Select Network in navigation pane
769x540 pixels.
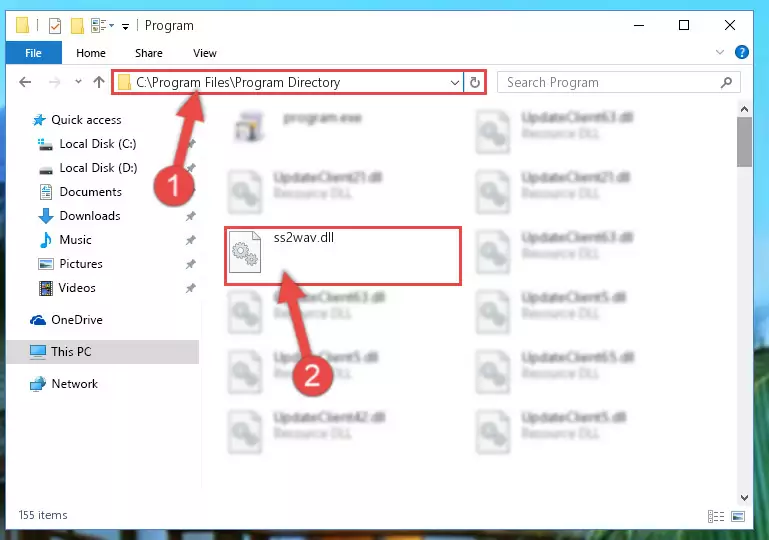(x=75, y=384)
